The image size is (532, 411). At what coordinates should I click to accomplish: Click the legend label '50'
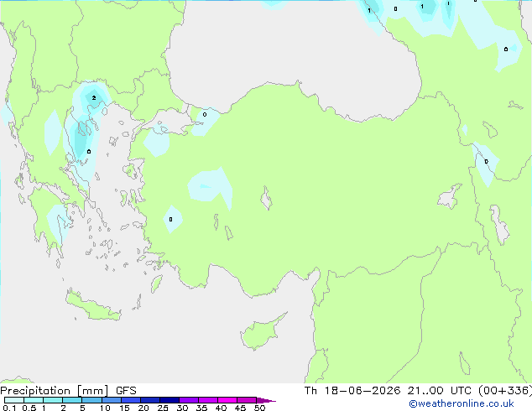pos(259,408)
